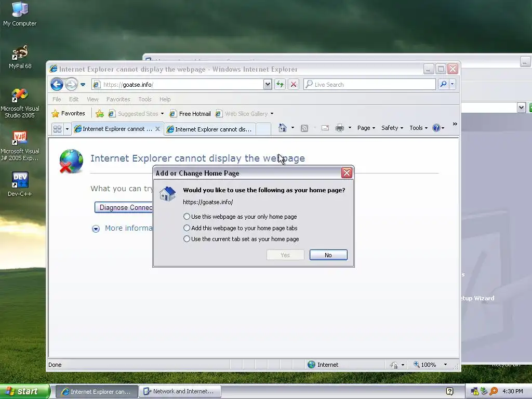This screenshot has height=399, width=532.
Task: Click the Quick Tabs grid icon
Action: click(57, 129)
